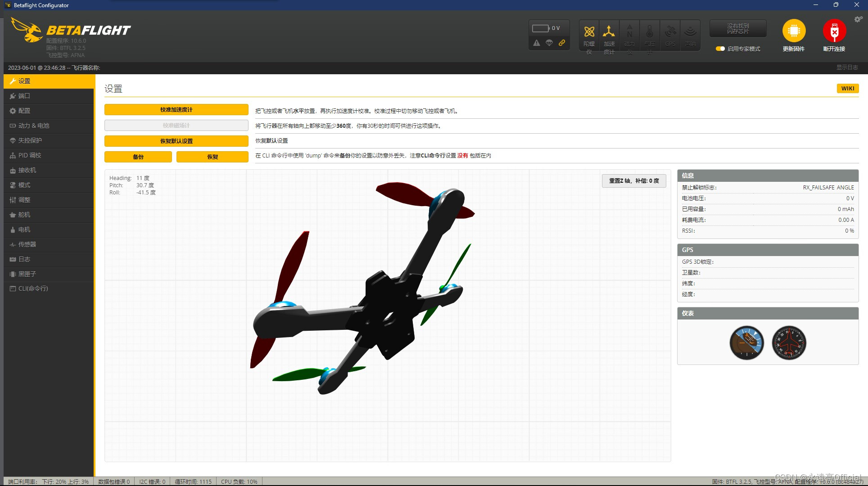868x486 pixels.
Task: Open the WIKI link button
Action: pyautogui.click(x=847, y=88)
